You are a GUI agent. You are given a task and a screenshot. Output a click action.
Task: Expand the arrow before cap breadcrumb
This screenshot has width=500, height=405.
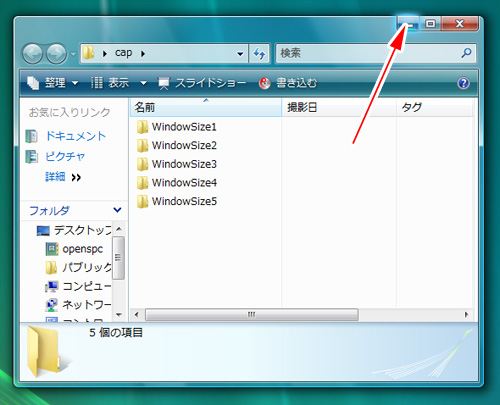(x=105, y=53)
